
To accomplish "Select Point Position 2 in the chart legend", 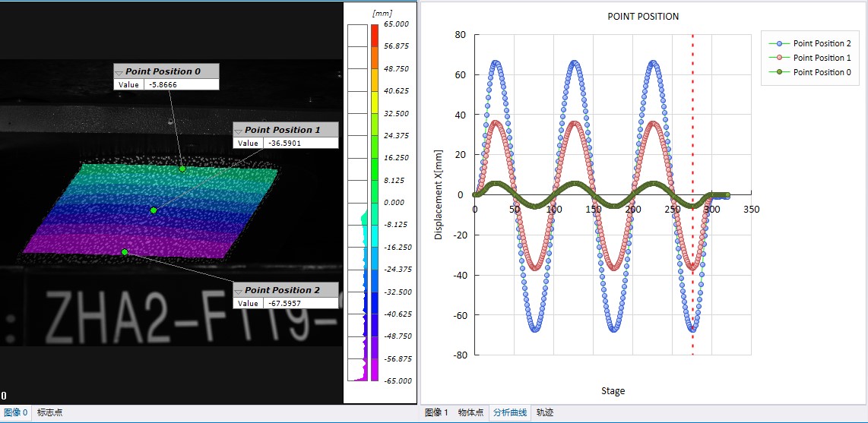I will click(821, 43).
